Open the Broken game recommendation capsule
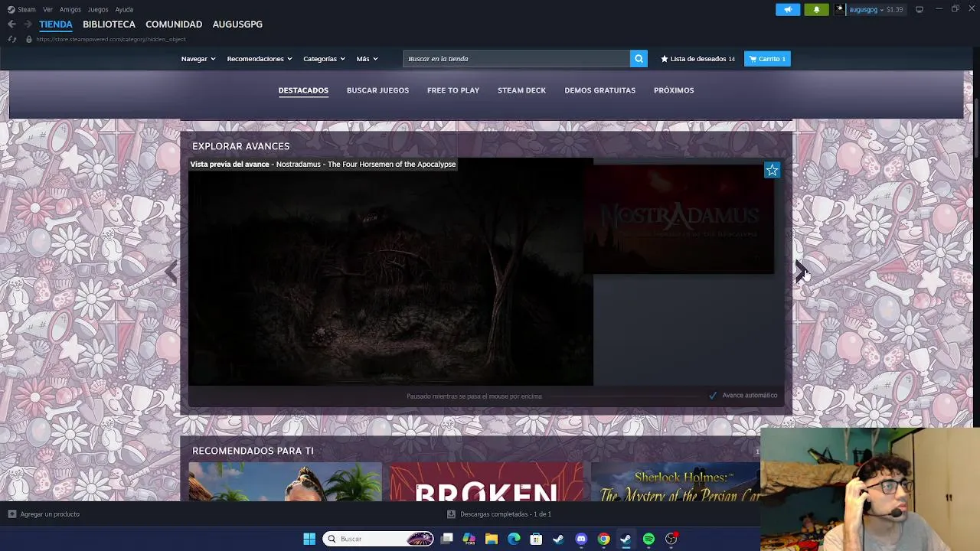The width and height of the screenshot is (980, 551). [x=486, y=482]
